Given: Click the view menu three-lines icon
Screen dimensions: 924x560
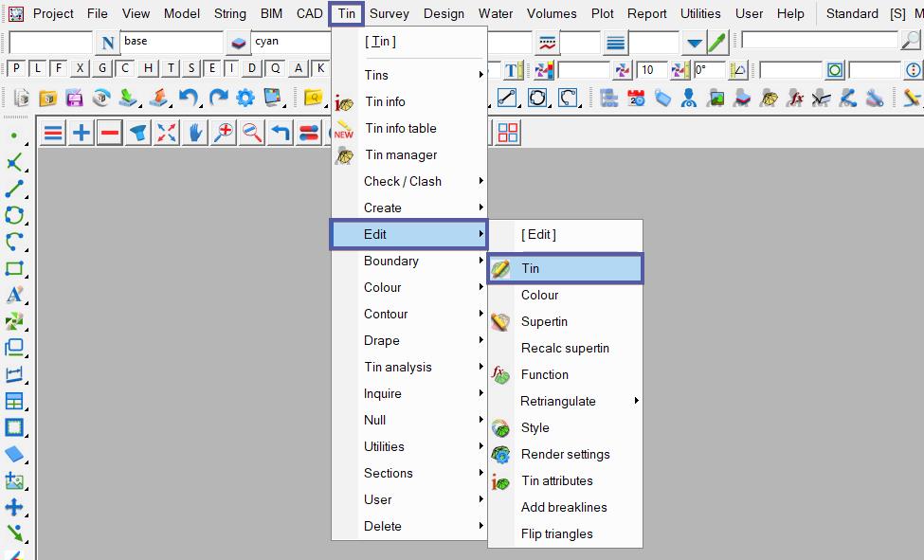Looking at the screenshot, I should [x=53, y=133].
